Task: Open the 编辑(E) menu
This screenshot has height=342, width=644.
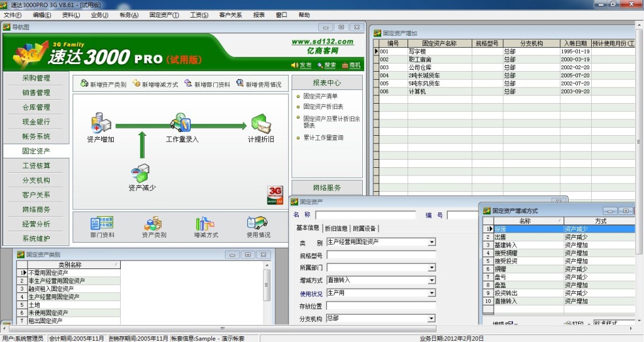Action: [x=42, y=15]
